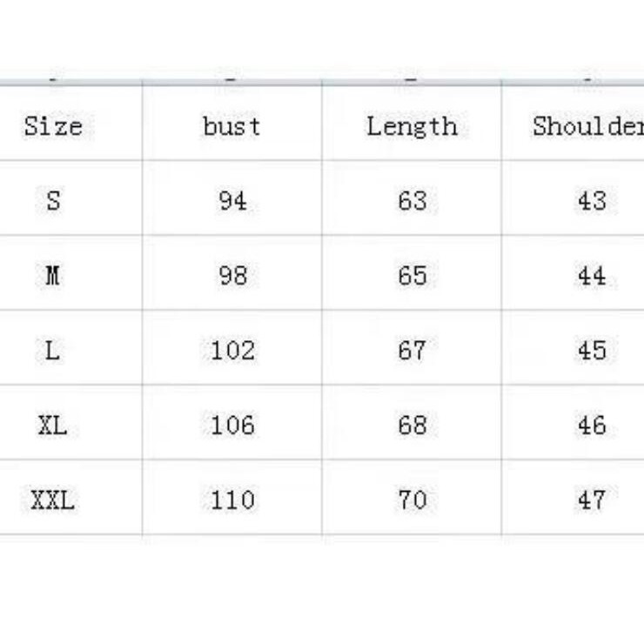Screen dimensions: 644x644
Task: Select the shoulder value 47 cell
Action: 591,500
